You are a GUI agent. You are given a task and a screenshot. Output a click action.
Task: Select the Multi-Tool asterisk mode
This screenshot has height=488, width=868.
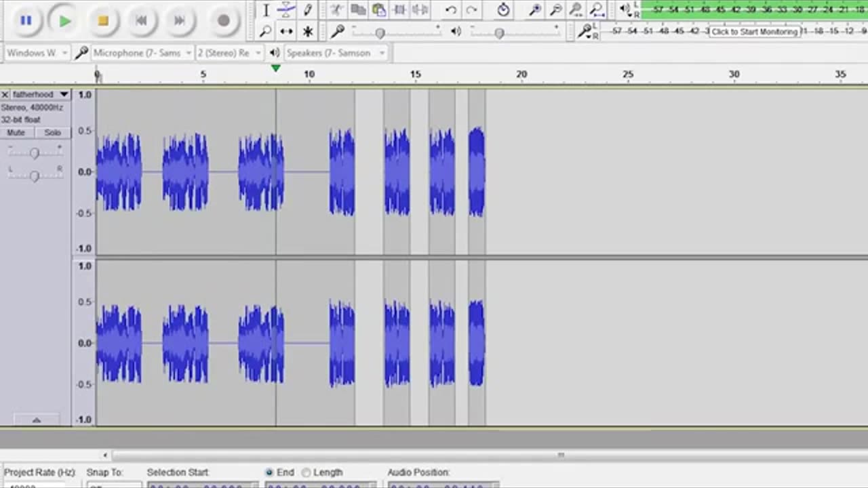point(308,31)
